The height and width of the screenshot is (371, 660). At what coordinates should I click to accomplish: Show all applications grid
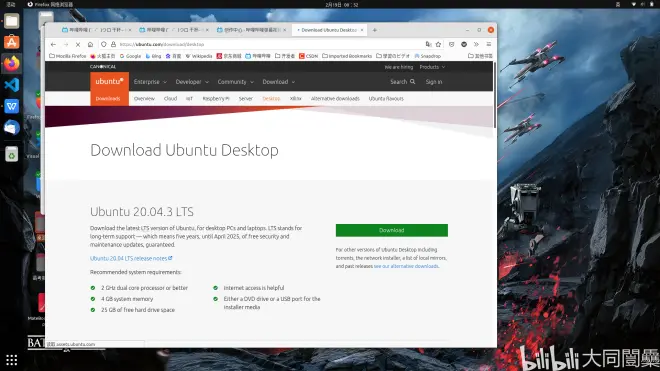[x=12, y=360]
